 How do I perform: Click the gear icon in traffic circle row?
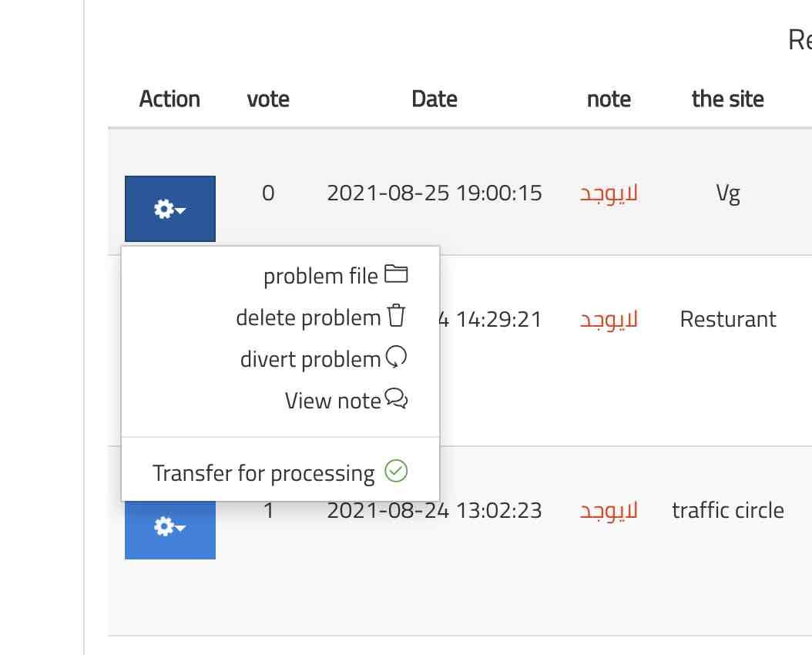pos(163,527)
